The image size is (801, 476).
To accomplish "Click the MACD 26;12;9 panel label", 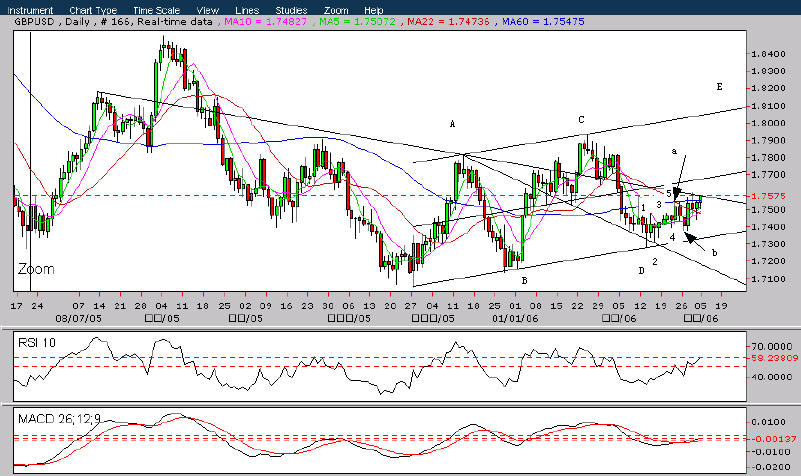I will pos(59,419).
